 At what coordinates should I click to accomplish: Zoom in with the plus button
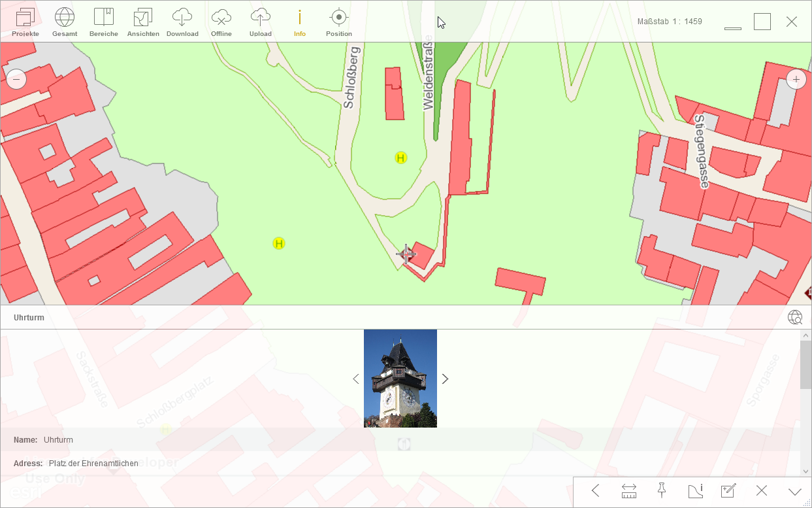click(796, 80)
